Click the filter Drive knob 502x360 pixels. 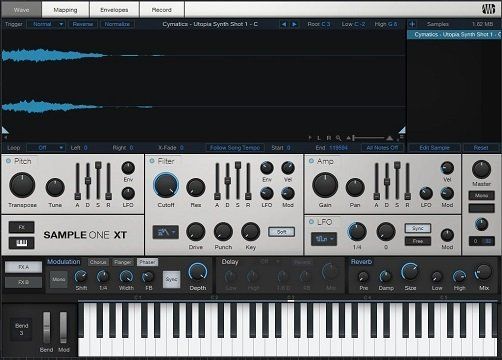[x=196, y=232]
